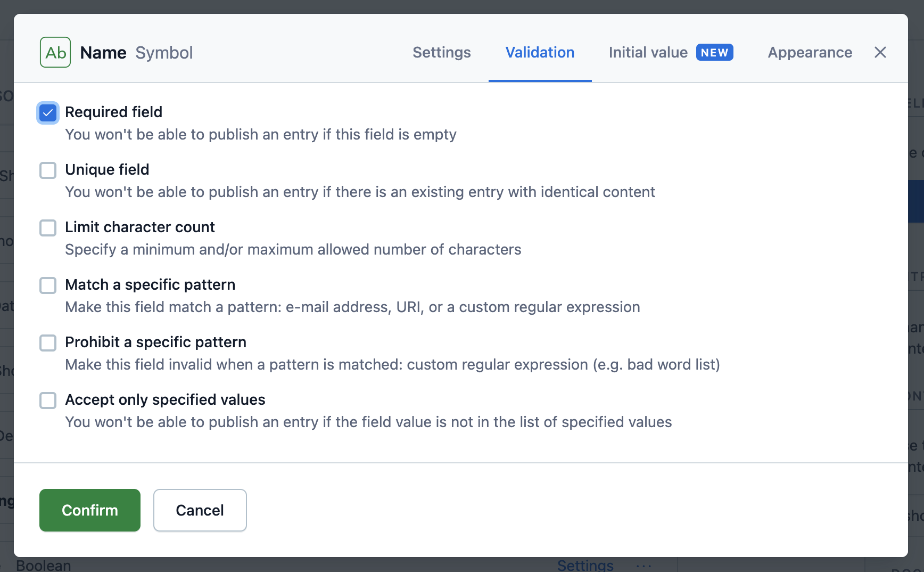Enable Limit character count validation
This screenshot has height=572, width=924.
tap(48, 228)
